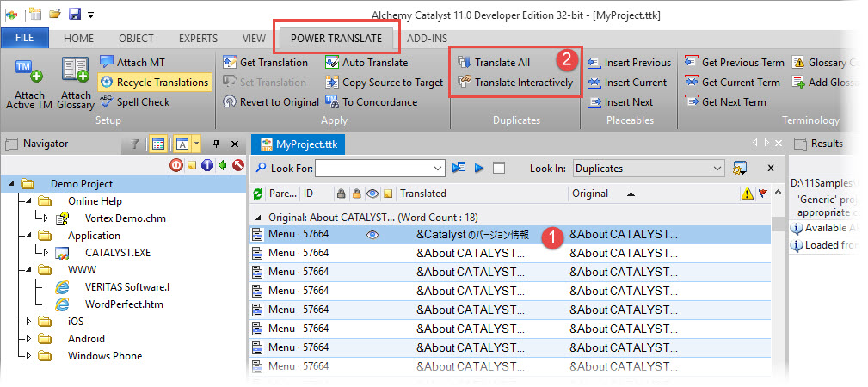The height and width of the screenshot is (387, 868).
Task: Open search settings gear icon
Action: 739,169
